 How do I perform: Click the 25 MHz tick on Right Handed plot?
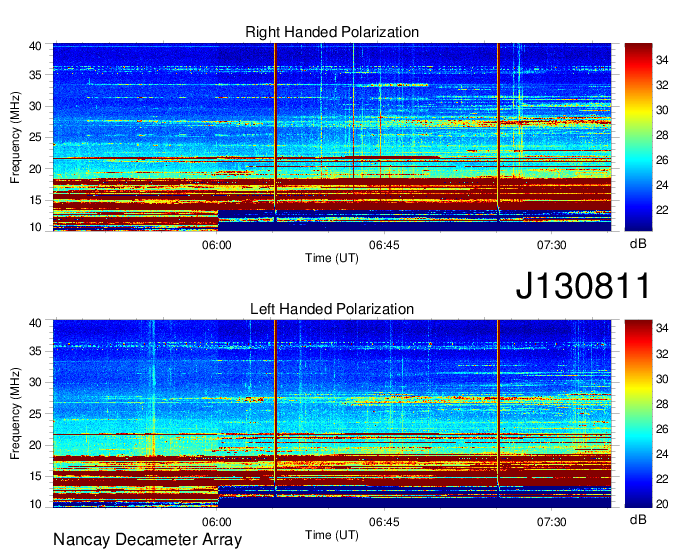35,137
